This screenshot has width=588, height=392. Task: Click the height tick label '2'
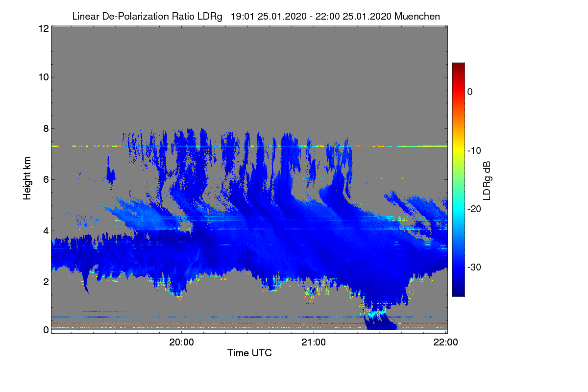(45, 281)
